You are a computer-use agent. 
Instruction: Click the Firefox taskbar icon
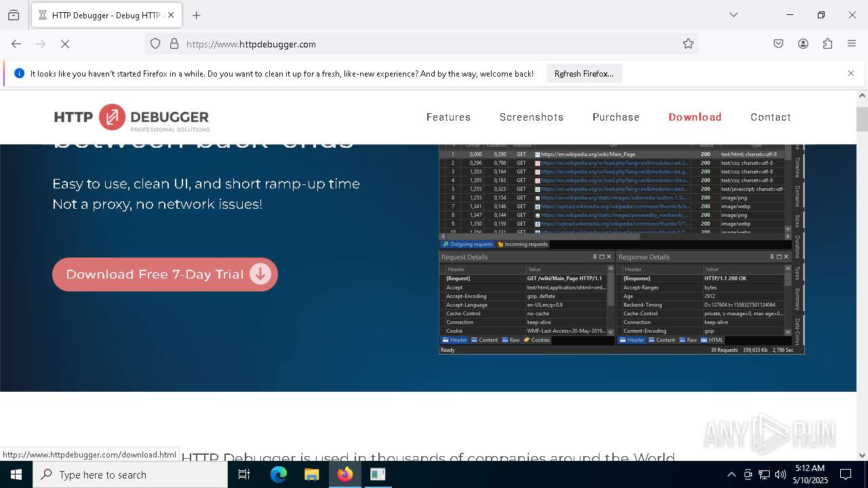[x=345, y=474]
